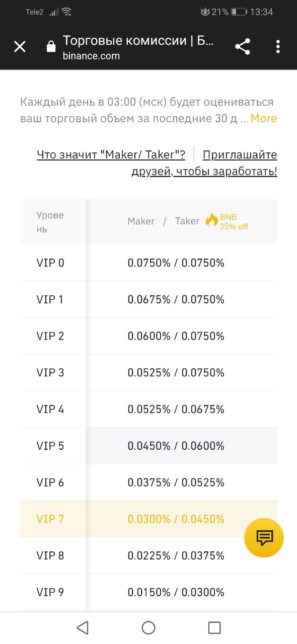Open the share icon in top bar
Screen dimensions: 297x644
point(243,47)
